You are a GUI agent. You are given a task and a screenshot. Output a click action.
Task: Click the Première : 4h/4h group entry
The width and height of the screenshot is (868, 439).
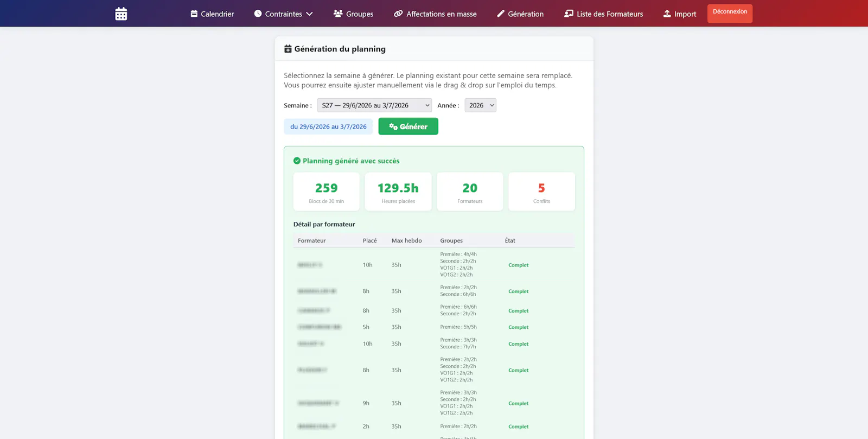(458, 254)
